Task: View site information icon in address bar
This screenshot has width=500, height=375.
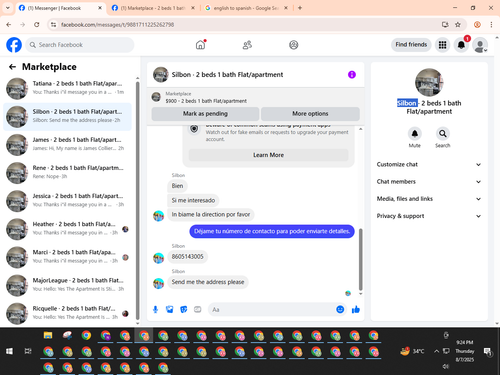Action: click(x=53, y=25)
